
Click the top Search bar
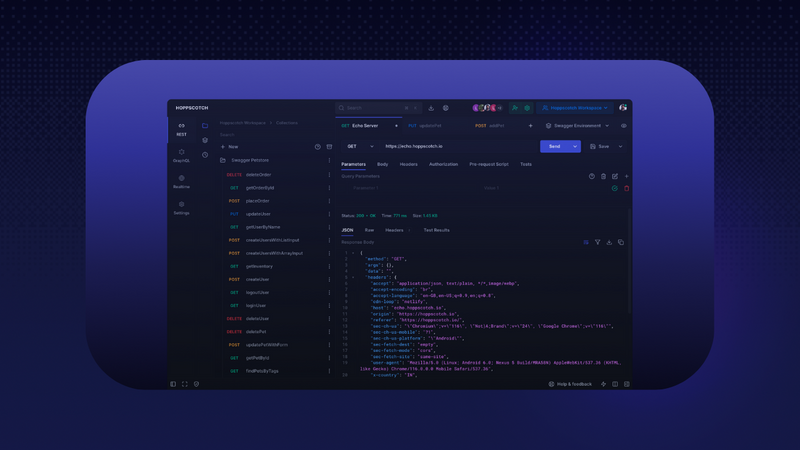coord(378,108)
